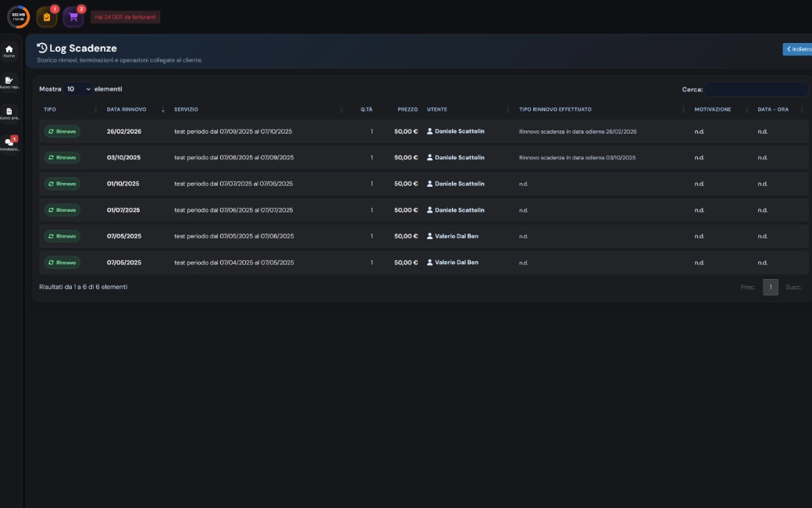Click user icon beside Daniele Scattolin in 03/10/2025 row
This screenshot has width=812, height=508.
tap(429, 158)
